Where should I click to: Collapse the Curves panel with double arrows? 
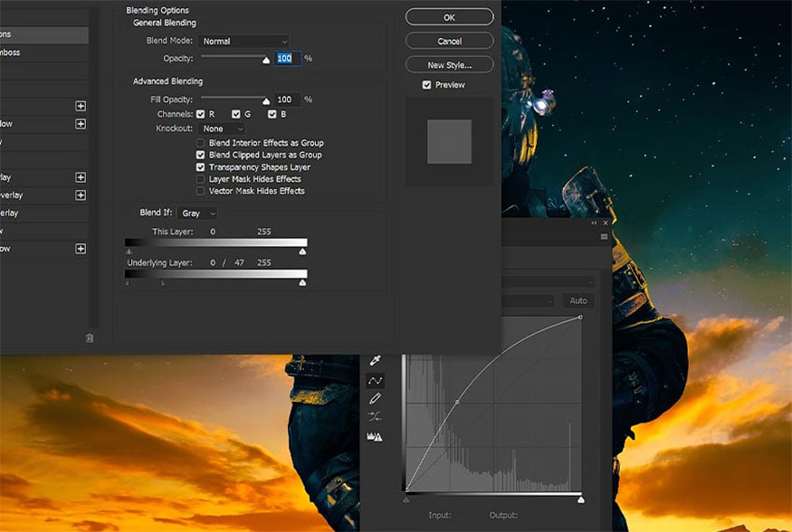594,223
